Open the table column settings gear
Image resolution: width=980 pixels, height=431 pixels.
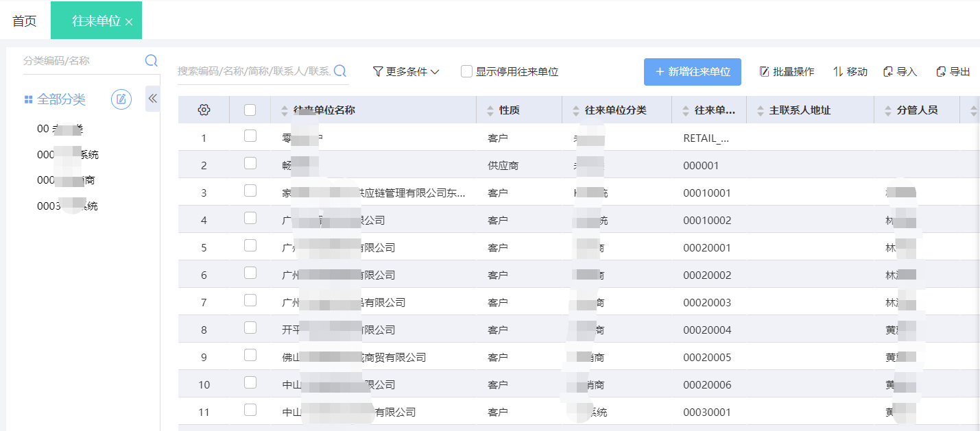click(x=204, y=110)
